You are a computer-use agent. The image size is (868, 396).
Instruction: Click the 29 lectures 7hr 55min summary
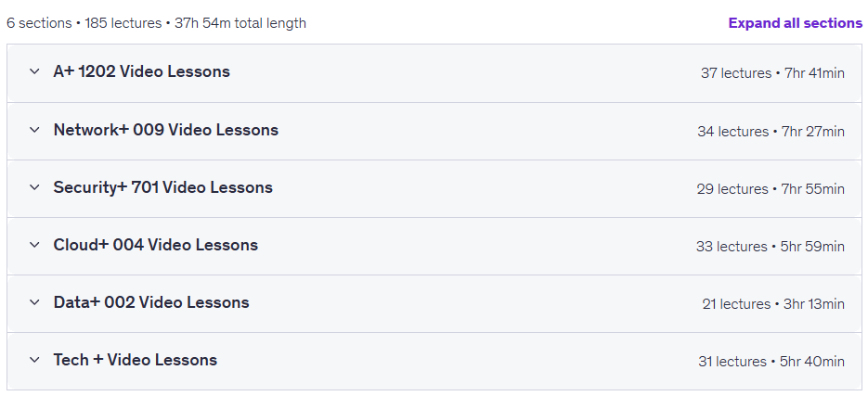point(771,189)
